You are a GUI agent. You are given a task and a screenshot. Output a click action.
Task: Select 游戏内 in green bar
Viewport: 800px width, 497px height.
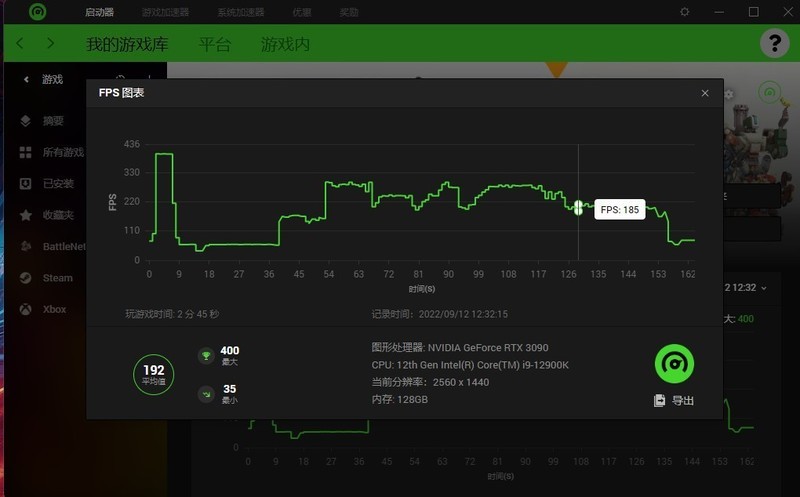[285, 44]
